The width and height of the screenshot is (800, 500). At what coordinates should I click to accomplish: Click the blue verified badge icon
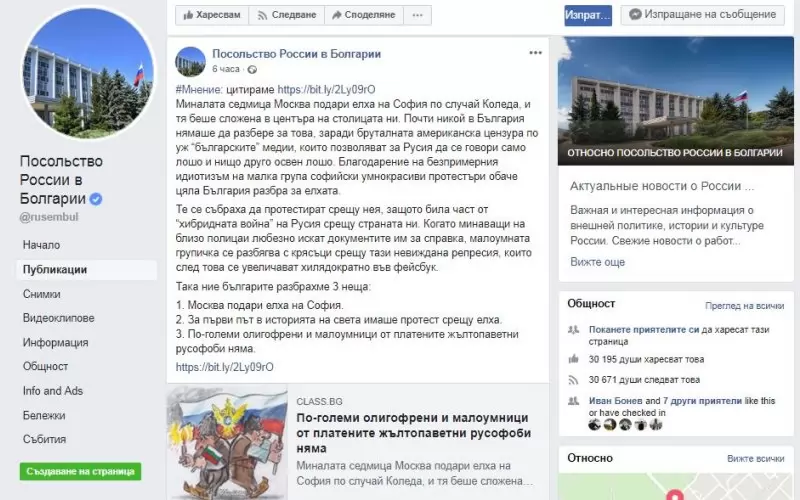point(96,198)
